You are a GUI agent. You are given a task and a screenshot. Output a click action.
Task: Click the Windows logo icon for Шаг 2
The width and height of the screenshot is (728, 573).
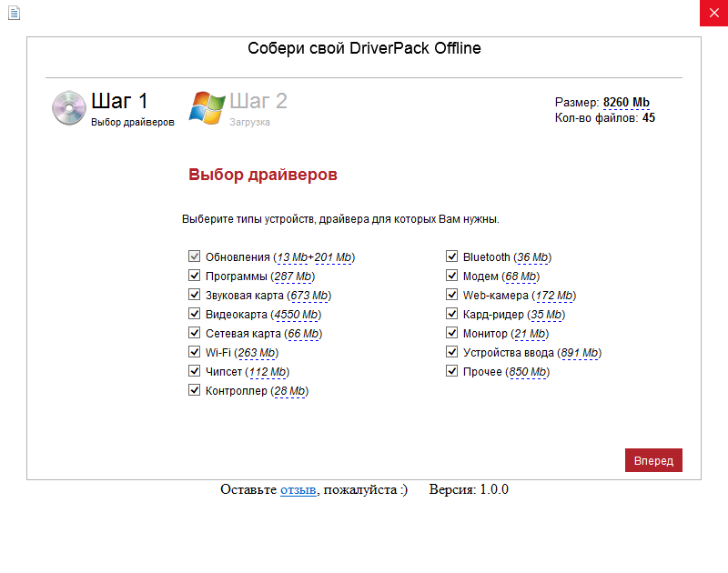point(207,108)
